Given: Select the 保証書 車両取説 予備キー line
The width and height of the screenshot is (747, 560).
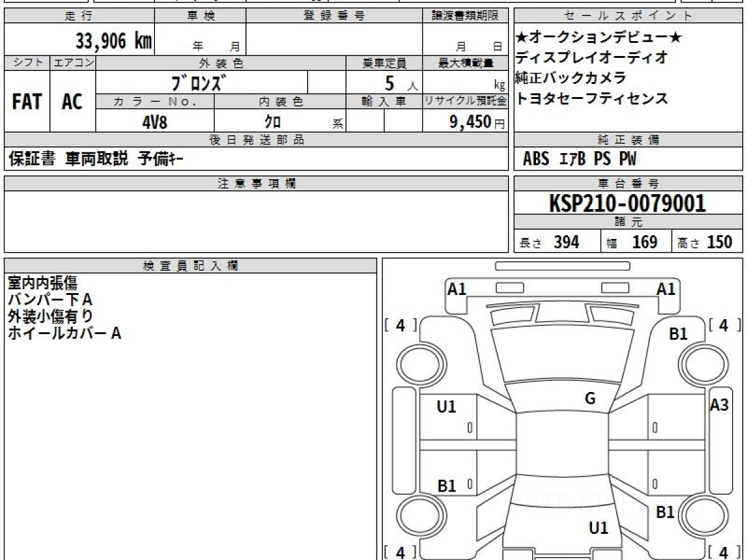Looking at the screenshot, I should click(x=96, y=159).
